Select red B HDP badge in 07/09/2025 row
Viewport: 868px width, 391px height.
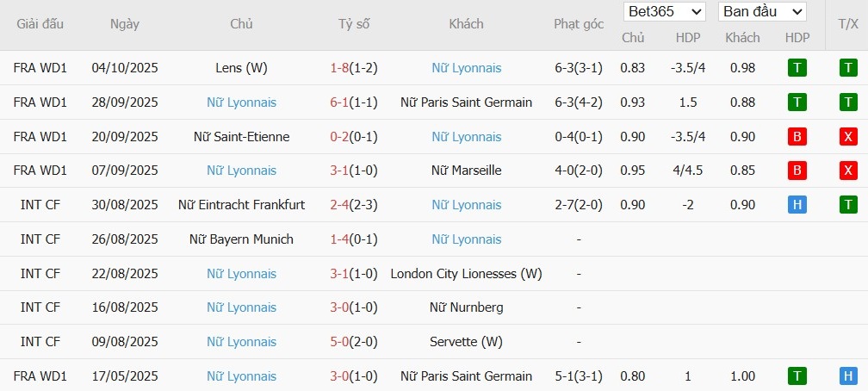pos(797,171)
